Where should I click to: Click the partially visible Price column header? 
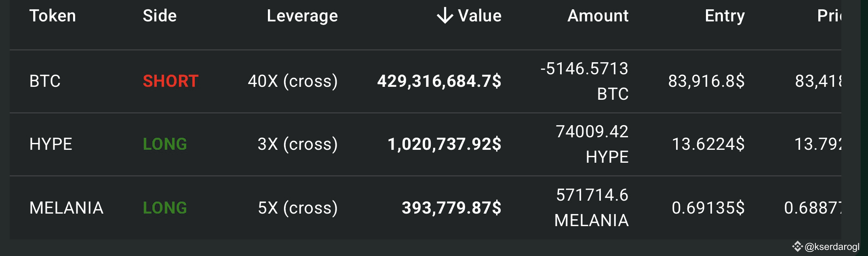click(829, 16)
